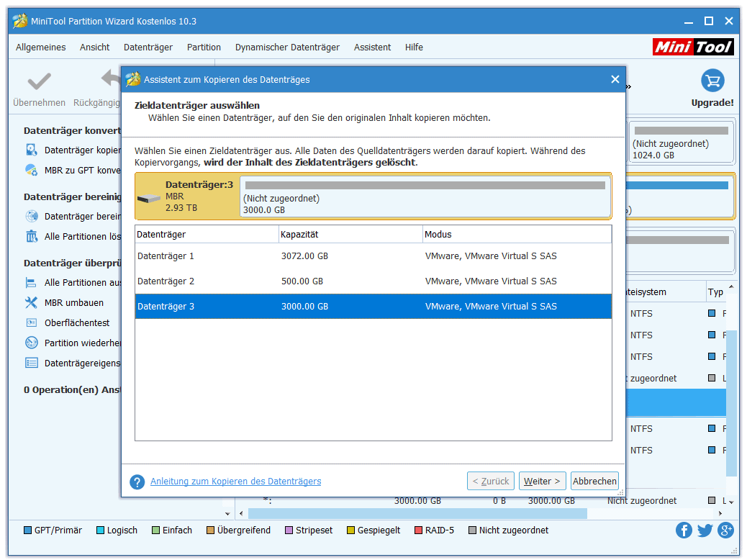Click the Alle Partitionen löschen trash icon
747x560 pixels.
click(32, 236)
